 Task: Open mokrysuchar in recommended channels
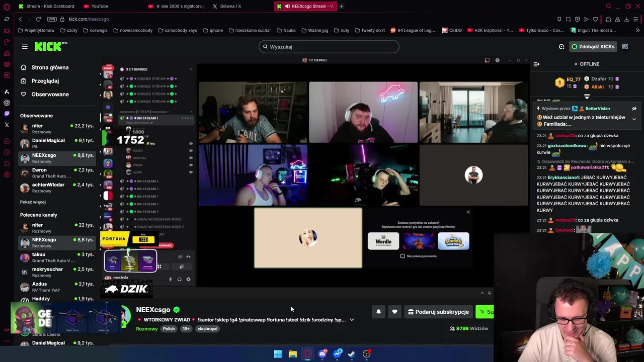[57, 272]
